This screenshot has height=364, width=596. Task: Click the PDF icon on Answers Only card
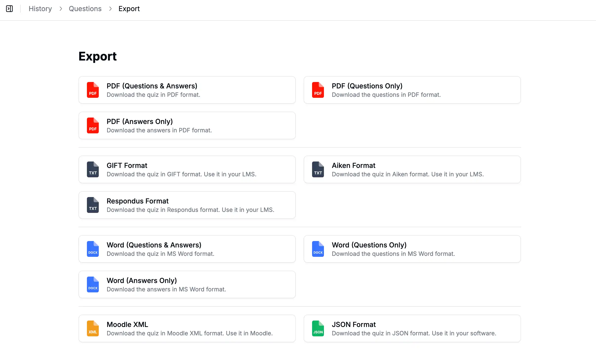[x=93, y=125]
